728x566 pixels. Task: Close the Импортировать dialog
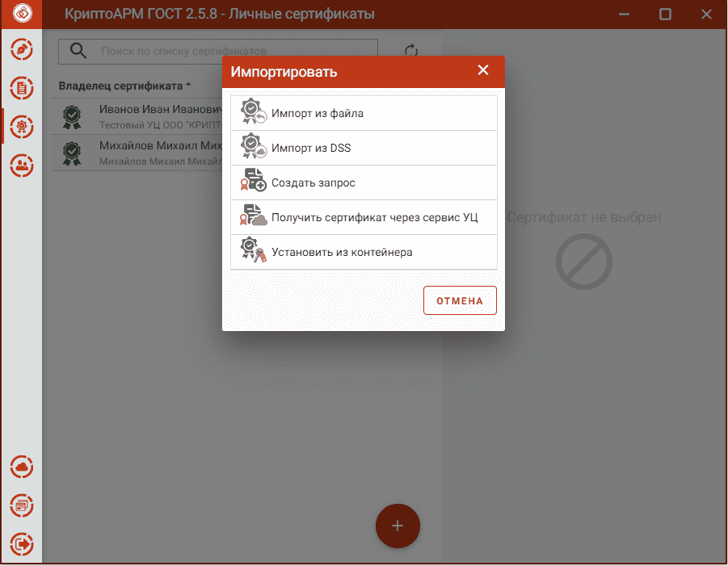point(483,70)
